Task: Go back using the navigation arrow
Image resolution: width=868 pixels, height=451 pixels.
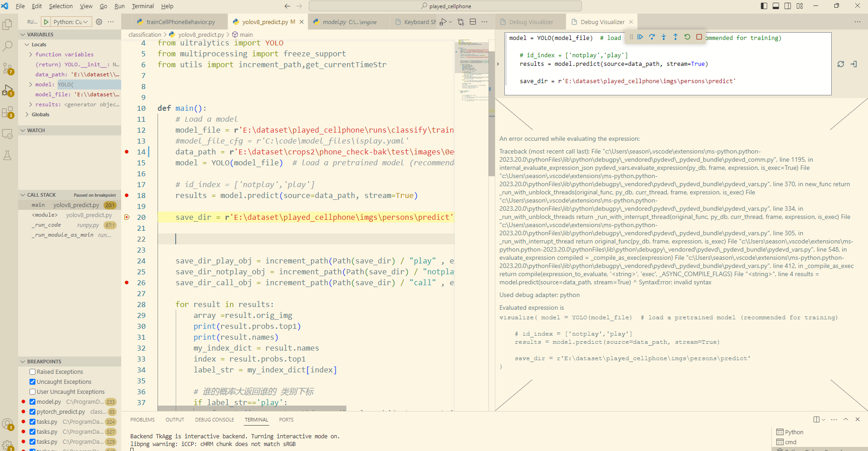Action: pos(287,6)
